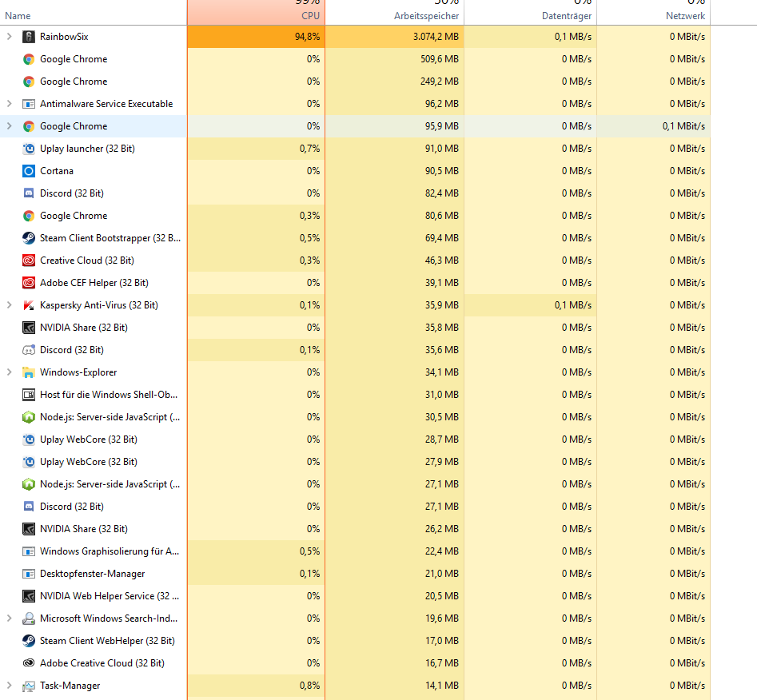The width and height of the screenshot is (757, 700).
Task: Click the Adobe Creative Cloud (32 Bit) icon
Action: (x=29, y=663)
